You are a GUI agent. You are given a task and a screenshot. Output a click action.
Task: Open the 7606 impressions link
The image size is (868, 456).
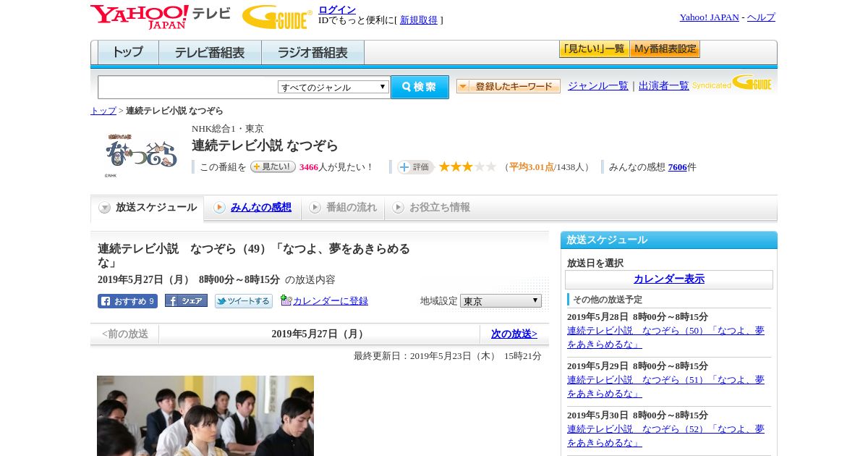pos(677,167)
